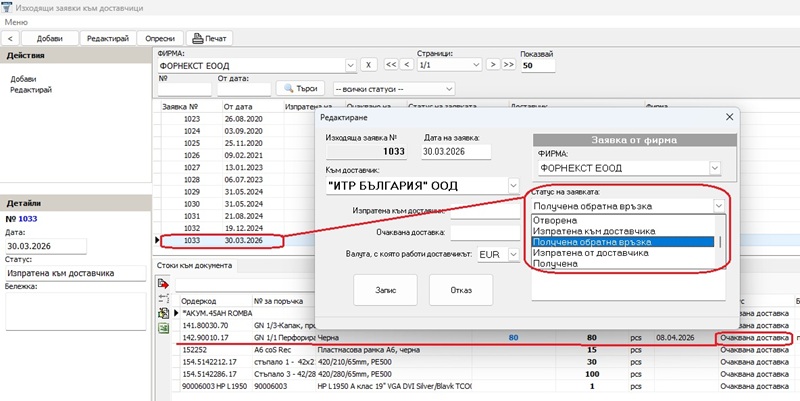Clear the firm filter with X button

click(368, 65)
